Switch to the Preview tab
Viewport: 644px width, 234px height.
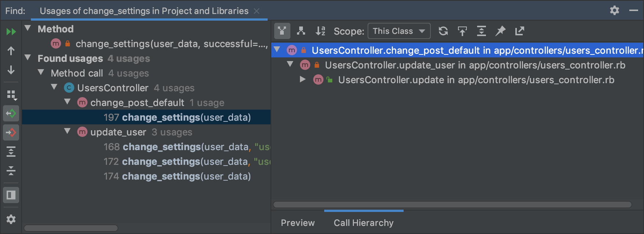[298, 223]
